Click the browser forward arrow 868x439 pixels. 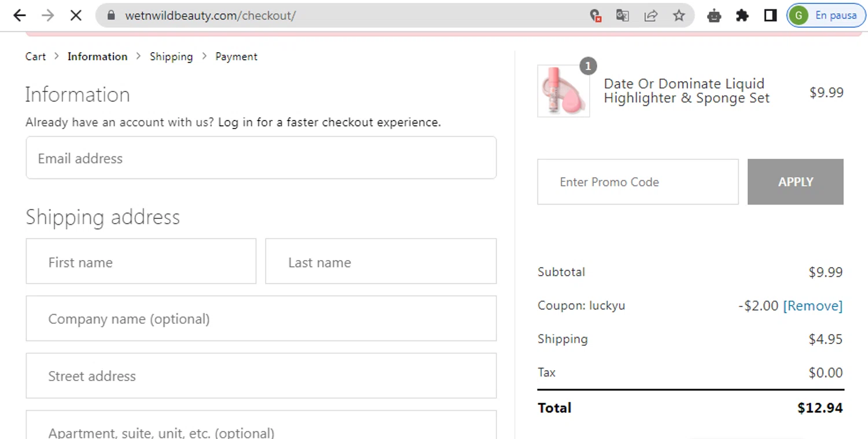pyautogui.click(x=48, y=16)
